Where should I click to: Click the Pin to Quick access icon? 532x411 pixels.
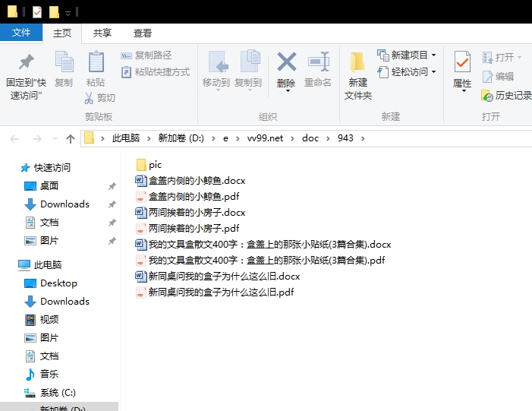pos(26,62)
